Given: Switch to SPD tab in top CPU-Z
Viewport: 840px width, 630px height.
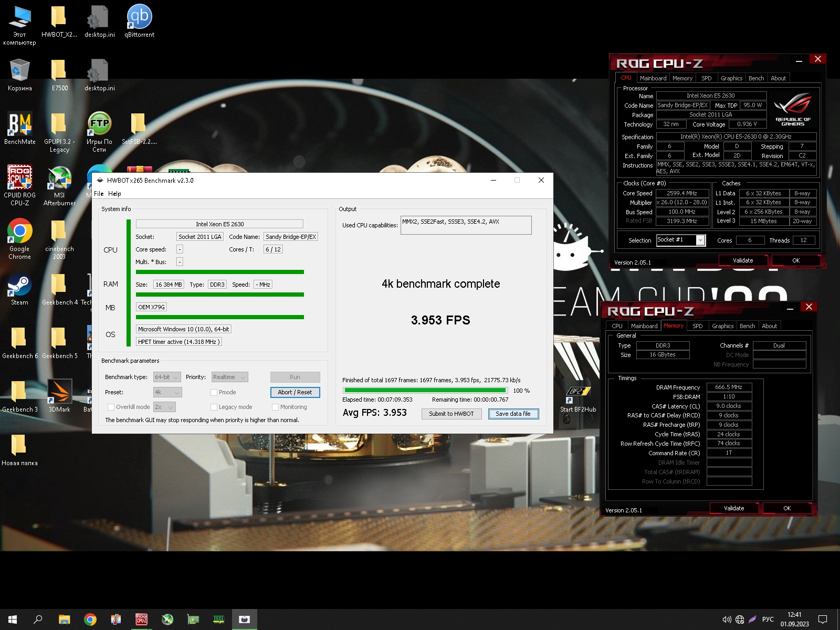Looking at the screenshot, I should [x=707, y=78].
